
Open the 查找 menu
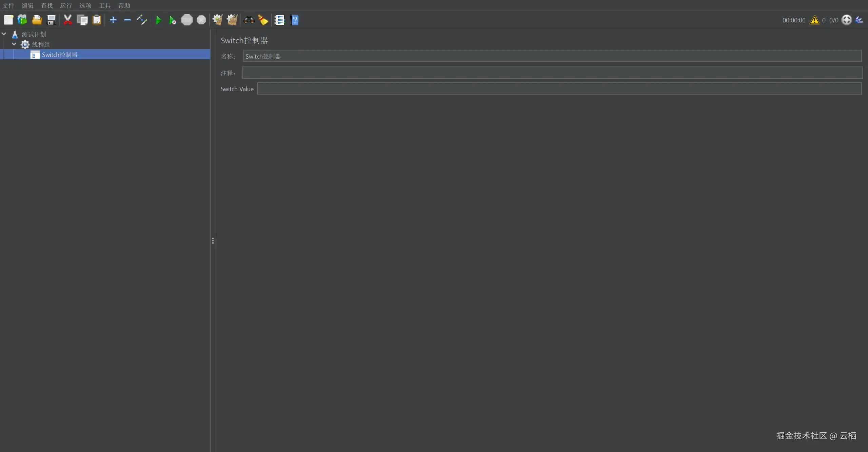coord(47,5)
